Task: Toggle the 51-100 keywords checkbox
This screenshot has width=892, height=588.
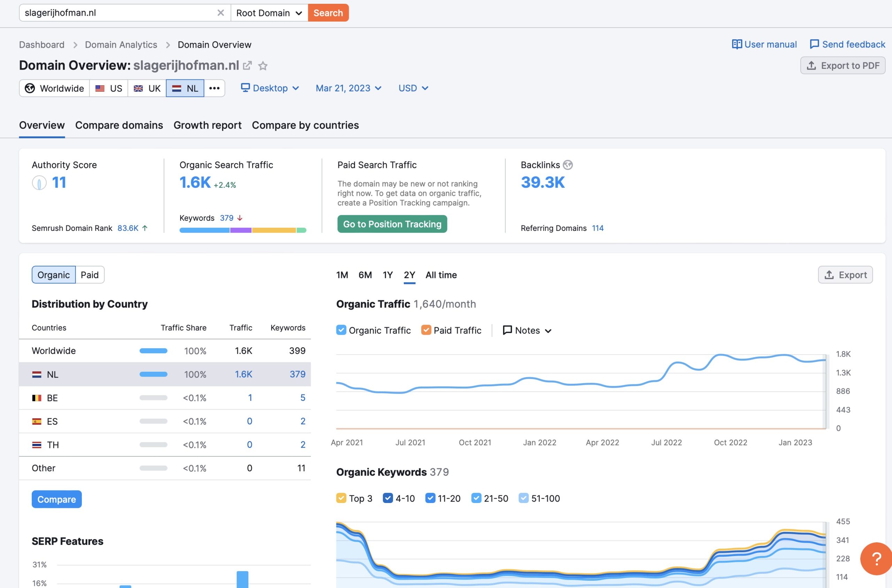Action: [523, 498]
